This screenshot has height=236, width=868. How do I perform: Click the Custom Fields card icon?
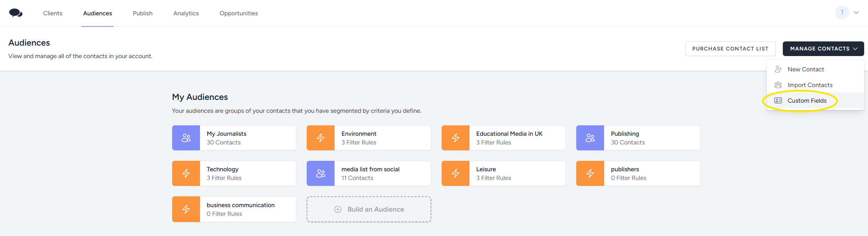point(778,101)
